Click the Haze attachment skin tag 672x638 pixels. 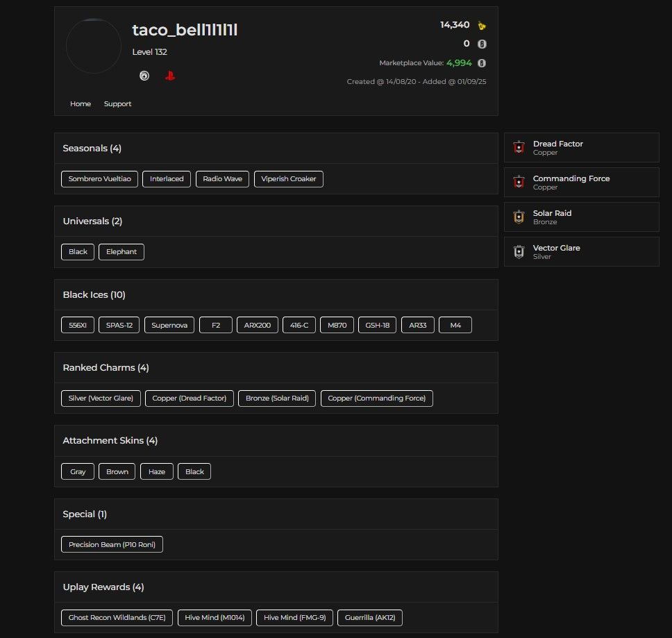[157, 472]
